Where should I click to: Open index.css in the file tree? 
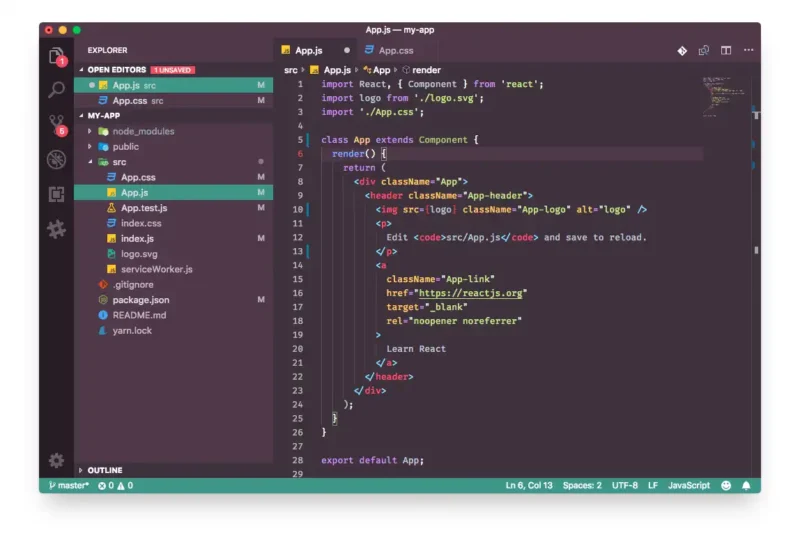click(173, 223)
